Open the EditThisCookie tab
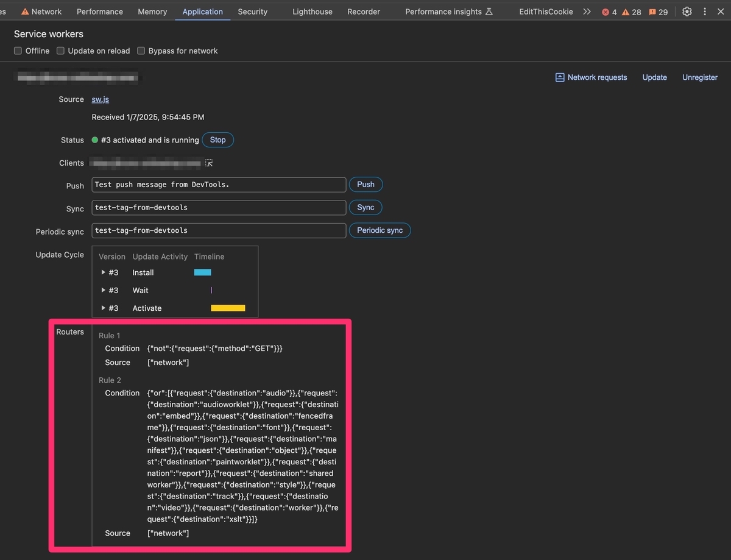This screenshot has width=731, height=560. [x=546, y=12]
